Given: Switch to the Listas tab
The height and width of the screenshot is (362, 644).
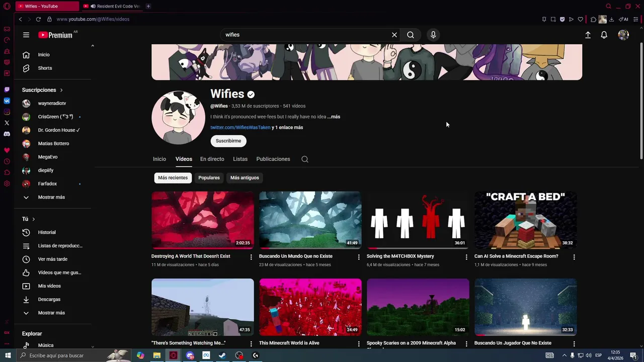Looking at the screenshot, I should click(240, 159).
